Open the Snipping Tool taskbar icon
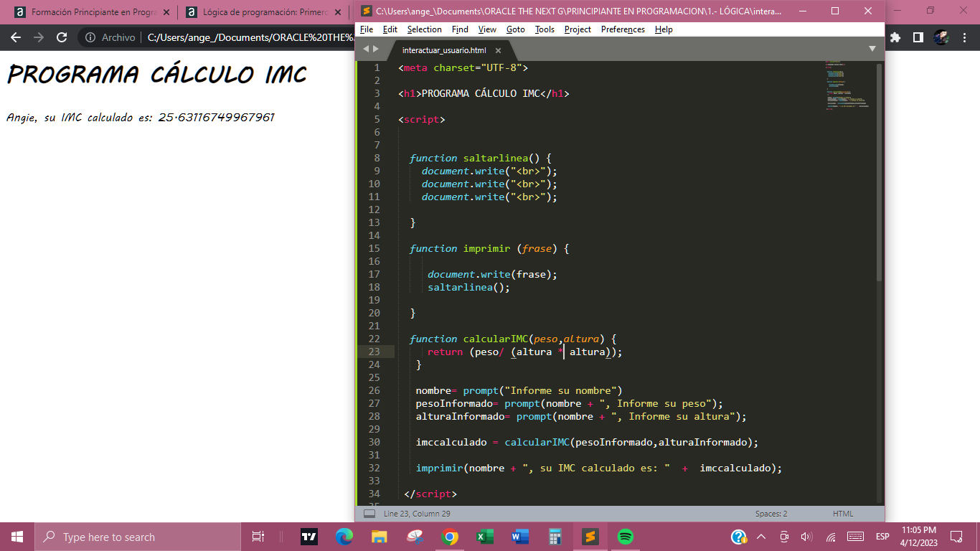The width and height of the screenshot is (980, 551). [x=415, y=537]
